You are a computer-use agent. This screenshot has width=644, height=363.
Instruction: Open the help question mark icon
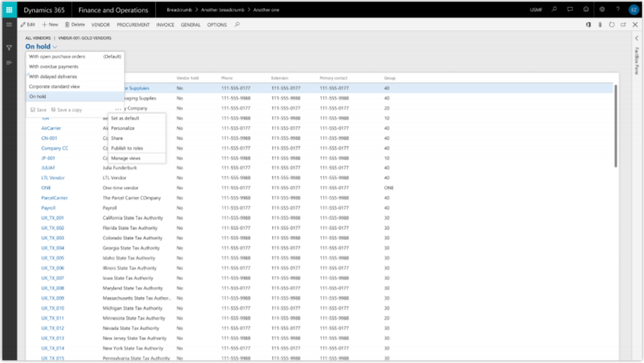point(618,9)
